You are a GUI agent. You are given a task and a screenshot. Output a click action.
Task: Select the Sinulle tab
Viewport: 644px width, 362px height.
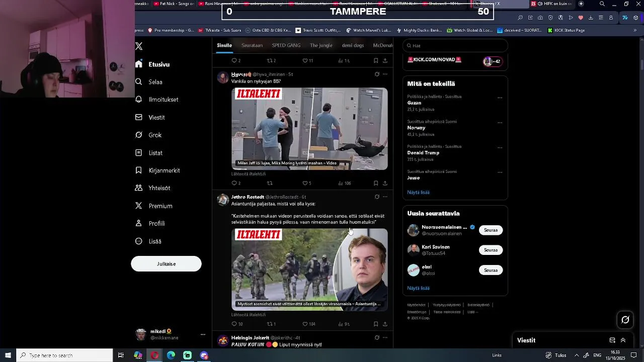[224, 45]
